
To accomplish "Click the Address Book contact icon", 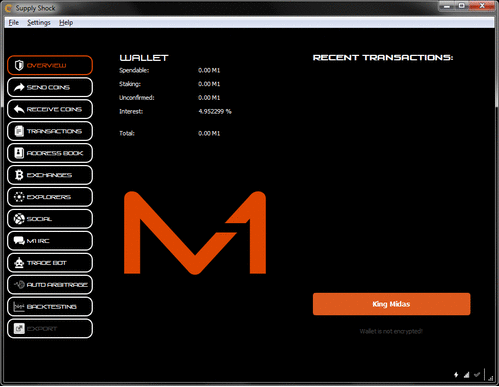I will (x=19, y=153).
